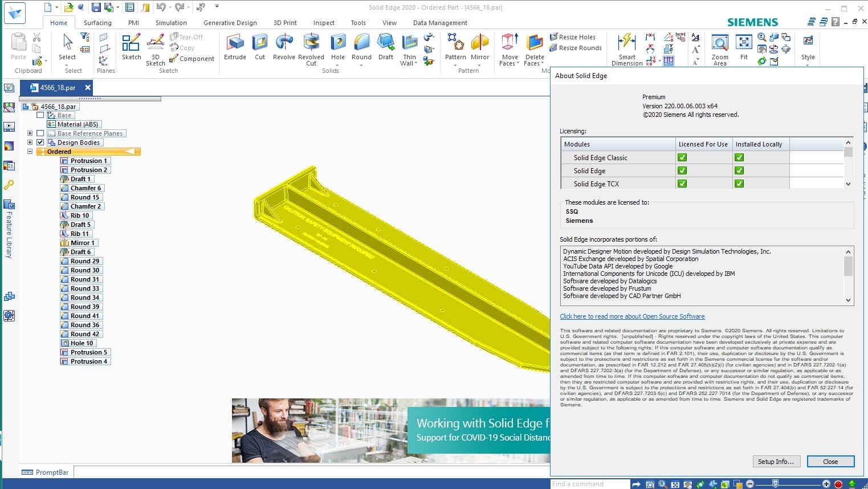This screenshot has height=489, width=868.
Task: Expand the Base Reference Planes node
Action: point(30,133)
